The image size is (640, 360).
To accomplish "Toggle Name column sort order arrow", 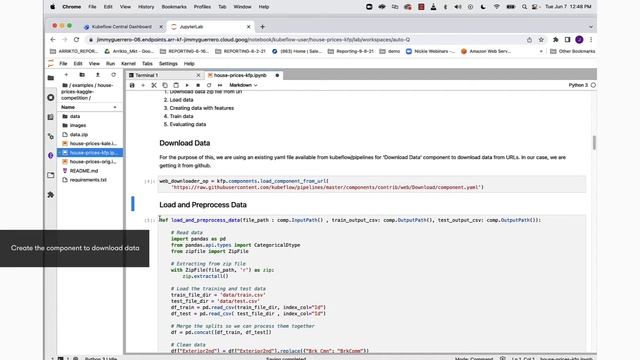I will pos(115,107).
